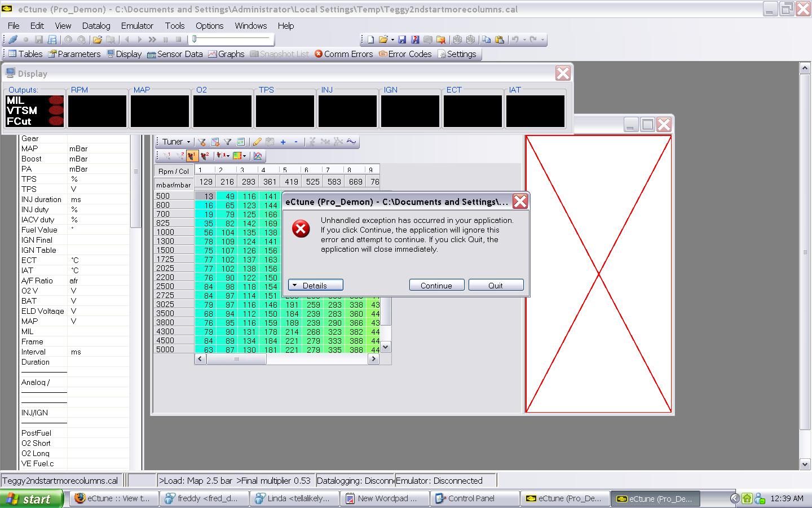Select the 3025 rpm row header
Image resolution: width=812 pixels, height=508 pixels.
pos(174,304)
